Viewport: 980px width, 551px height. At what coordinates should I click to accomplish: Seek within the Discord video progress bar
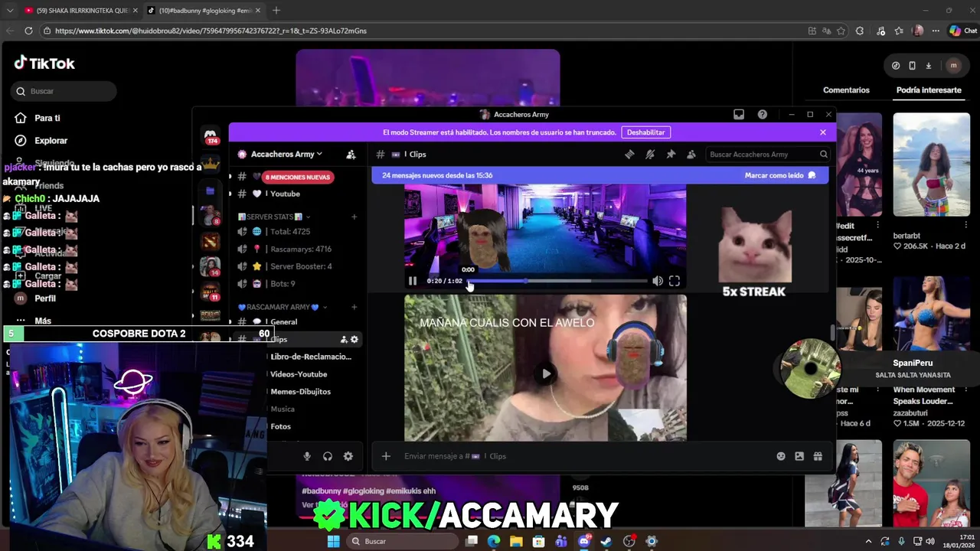[557, 281]
